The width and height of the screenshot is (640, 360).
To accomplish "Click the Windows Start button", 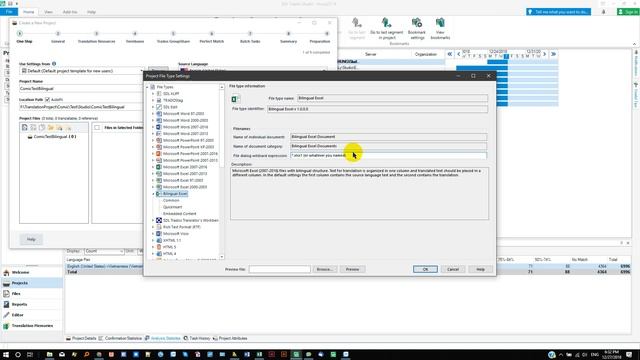I will (6, 354).
